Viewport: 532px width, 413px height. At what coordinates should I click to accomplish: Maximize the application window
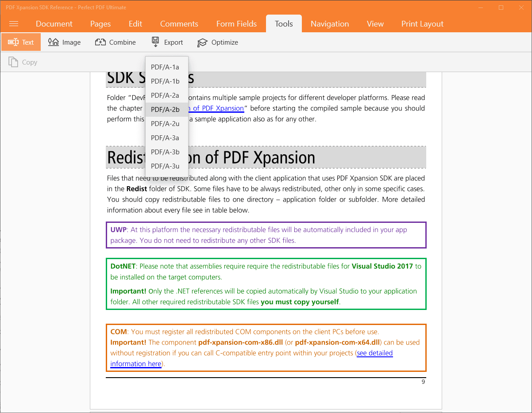coord(501,8)
